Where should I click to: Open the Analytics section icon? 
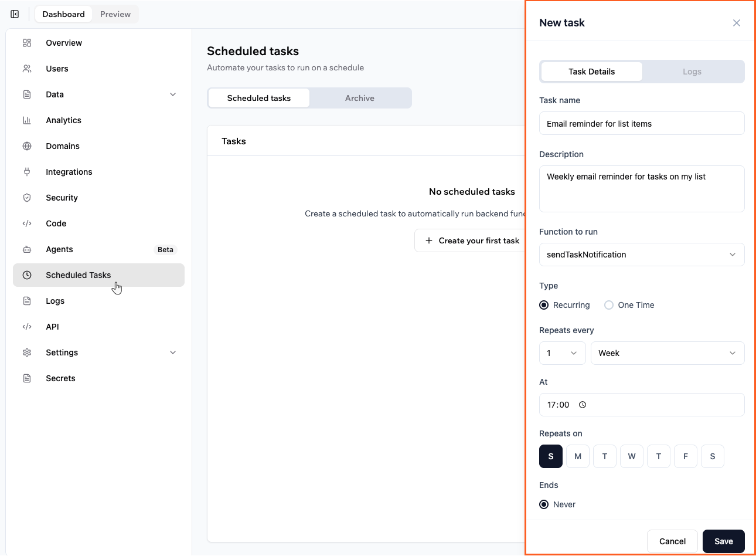(x=27, y=120)
